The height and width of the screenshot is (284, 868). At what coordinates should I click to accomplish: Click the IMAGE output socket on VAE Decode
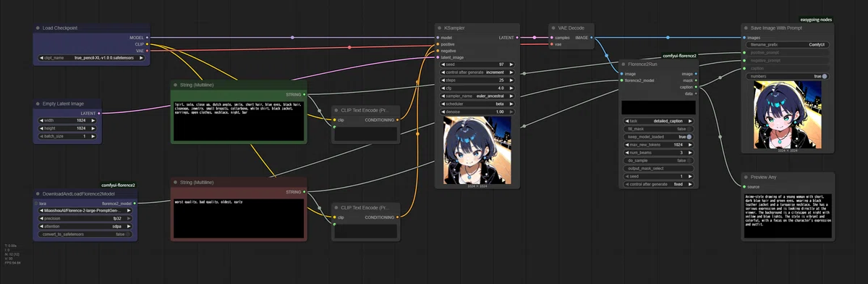pyautogui.click(x=592, y=37)
